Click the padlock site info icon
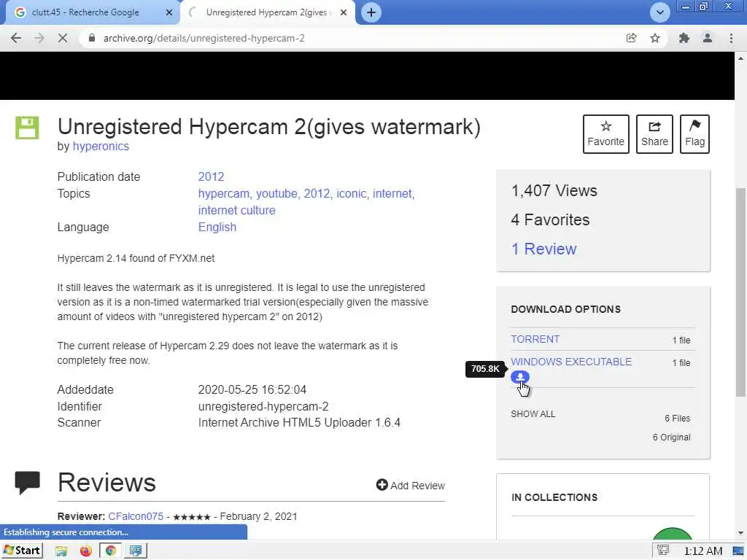The height and width of the screenshot is (560, 747). (x=92, y=38)
